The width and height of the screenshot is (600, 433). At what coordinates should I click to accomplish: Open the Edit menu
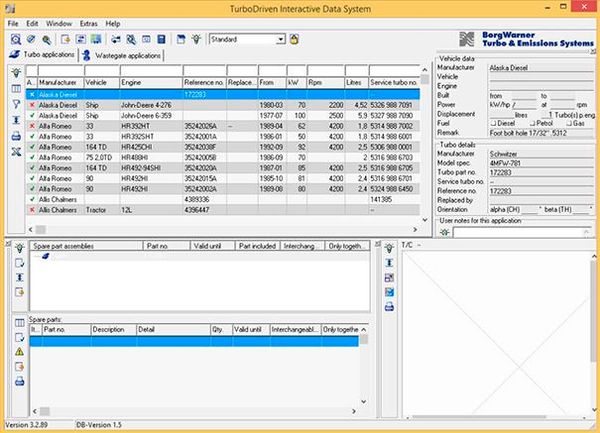pyautogui.click(x=32, y=24)
